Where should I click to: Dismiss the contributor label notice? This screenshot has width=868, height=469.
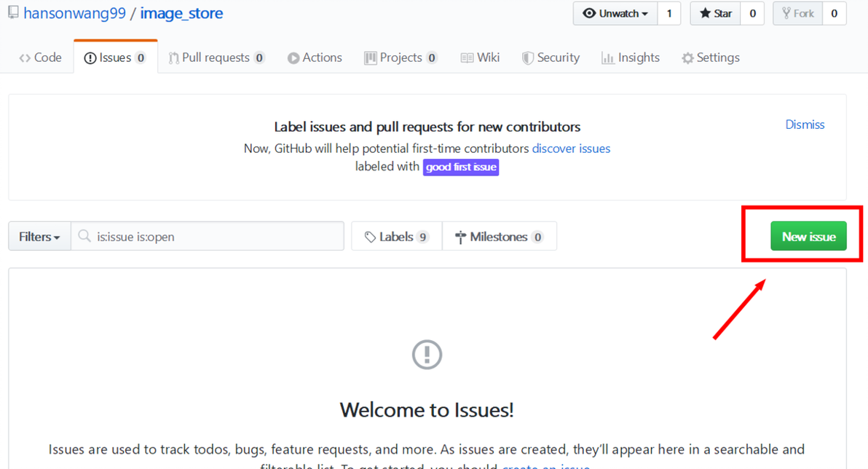(x=805, y=125)
